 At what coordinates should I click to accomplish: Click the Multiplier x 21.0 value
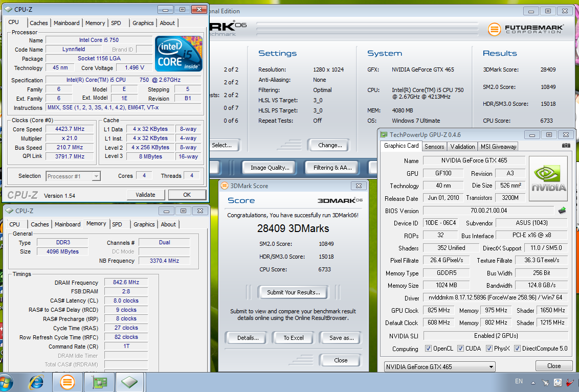point(70,138)
